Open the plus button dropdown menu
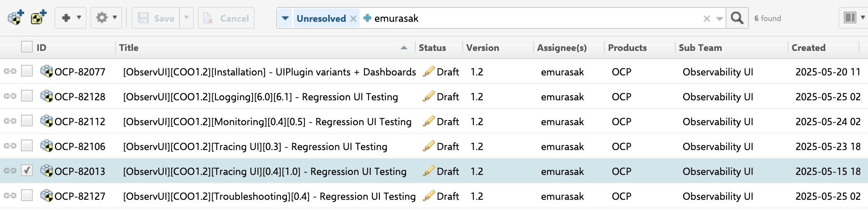 [x=70, y=18]
